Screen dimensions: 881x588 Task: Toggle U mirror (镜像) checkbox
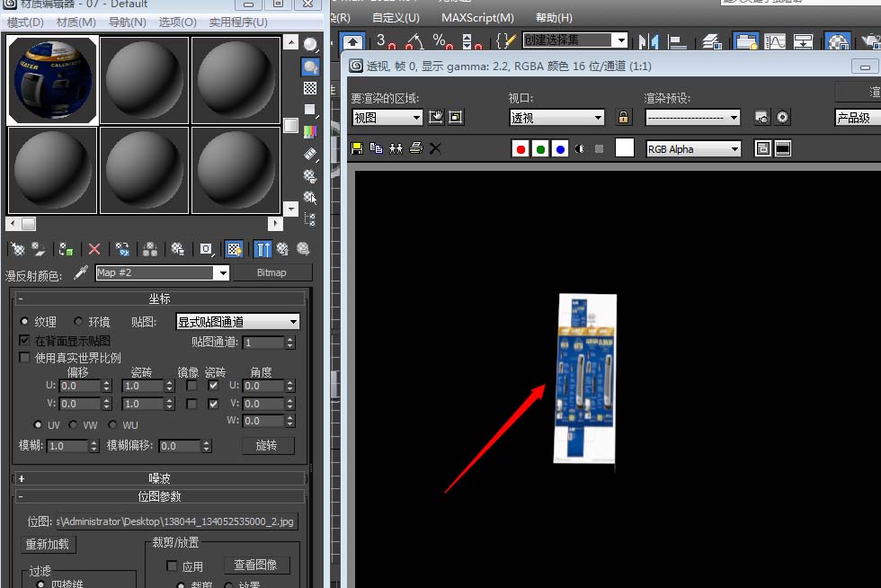(x=191, y=386)
